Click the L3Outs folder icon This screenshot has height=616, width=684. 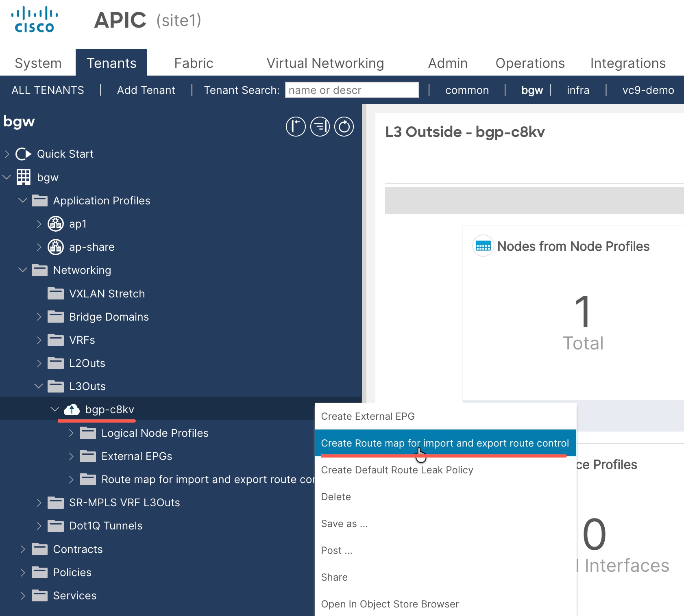pyautogui.click(x=56, y=386)
